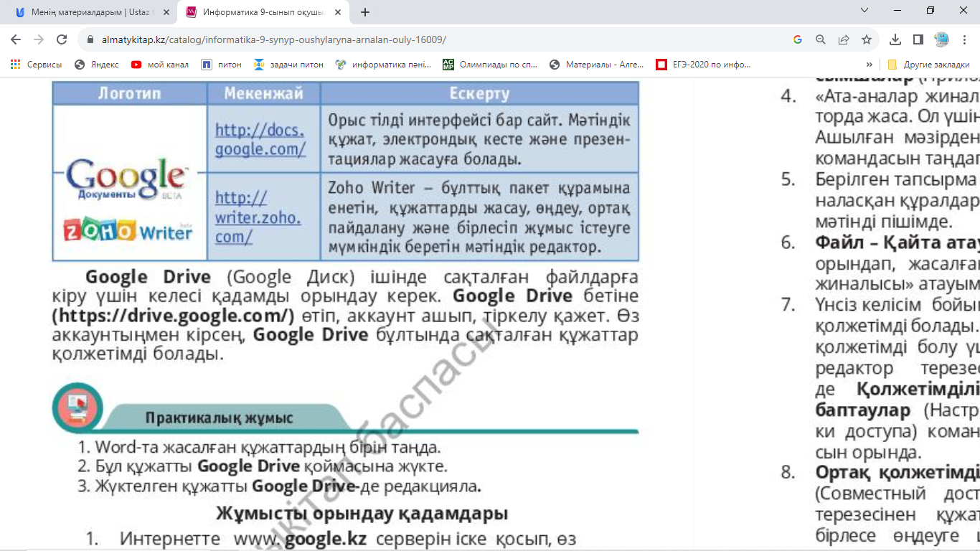Expand the hidden bookmarks overflow chevron
The height and width of the screenshot is (551, 980).
pos(870,65)
